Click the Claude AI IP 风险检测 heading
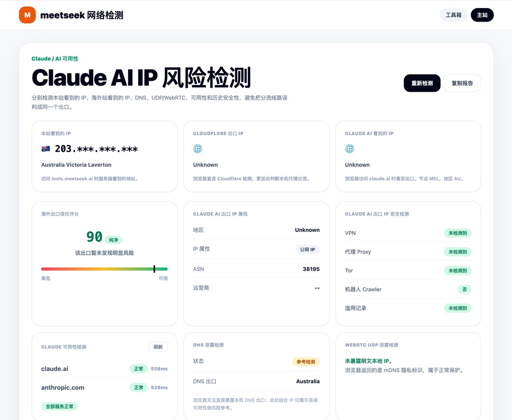The image size is (512, 420). (x=141, y=78)
